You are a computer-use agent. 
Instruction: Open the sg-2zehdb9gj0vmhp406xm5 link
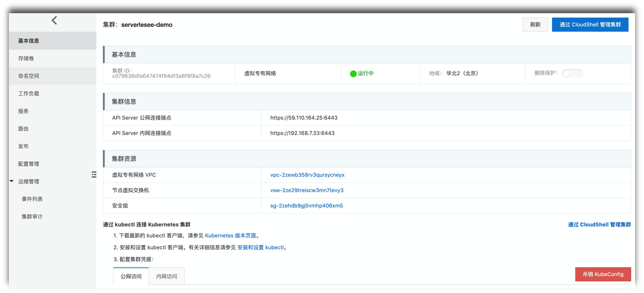coord(307,206)
